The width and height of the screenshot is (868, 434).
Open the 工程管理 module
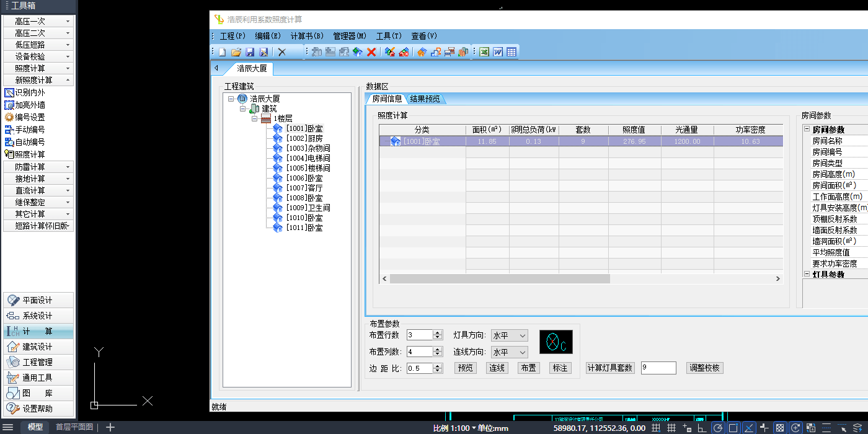(x=38, y=362)
